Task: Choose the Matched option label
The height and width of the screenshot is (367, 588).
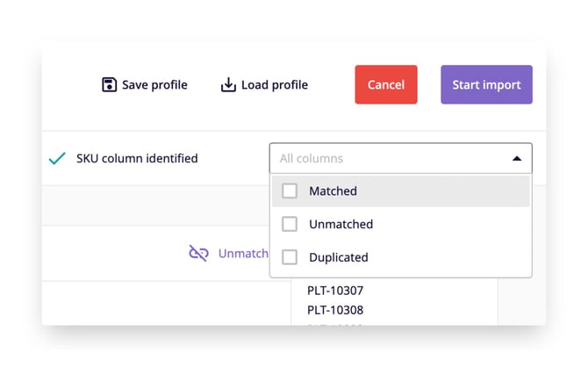Action: pyautogui.click(x=333, y=191)
